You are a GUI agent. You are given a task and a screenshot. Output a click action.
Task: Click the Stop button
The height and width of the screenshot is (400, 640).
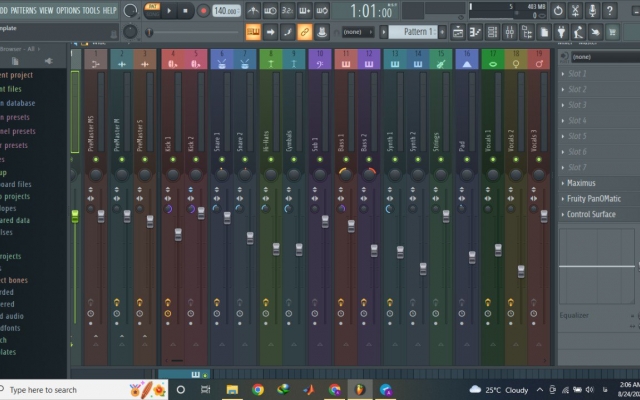pos(185,11)
